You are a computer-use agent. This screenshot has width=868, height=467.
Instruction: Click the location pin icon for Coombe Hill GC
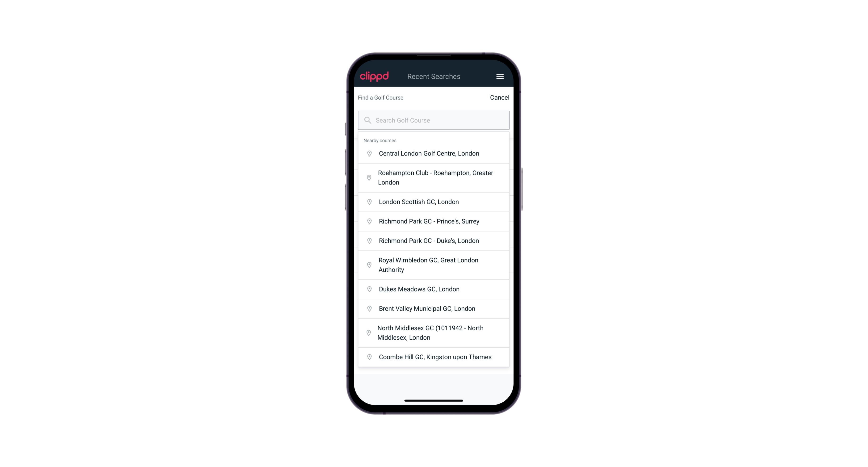click(x=368, y=357)
